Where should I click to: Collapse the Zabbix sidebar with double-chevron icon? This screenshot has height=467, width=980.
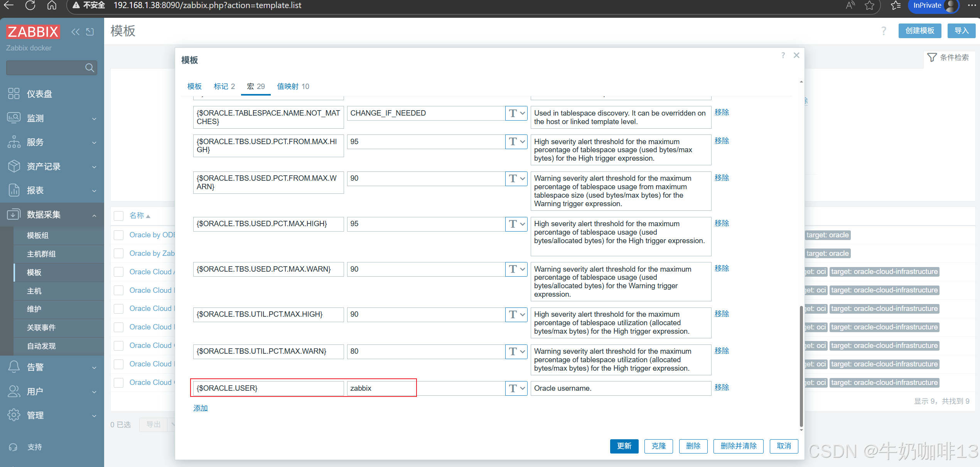pyautogui.click(x=76, y=32)
